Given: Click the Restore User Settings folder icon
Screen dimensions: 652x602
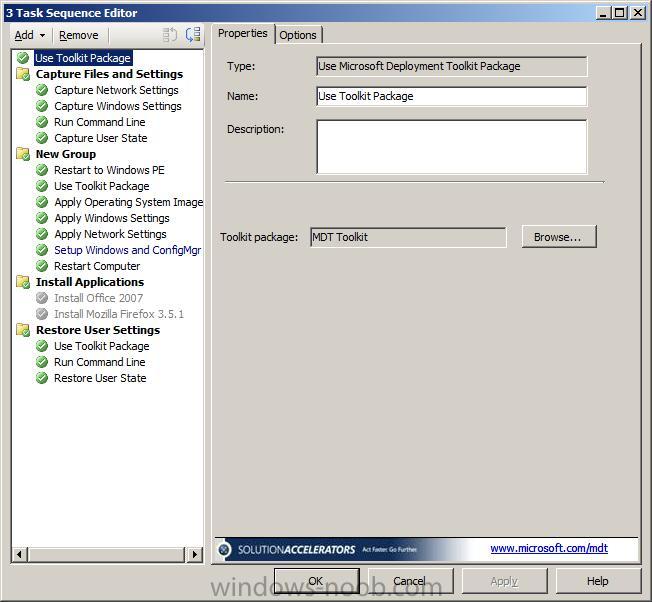Looking at the screenshot, I should pos(23,330).
